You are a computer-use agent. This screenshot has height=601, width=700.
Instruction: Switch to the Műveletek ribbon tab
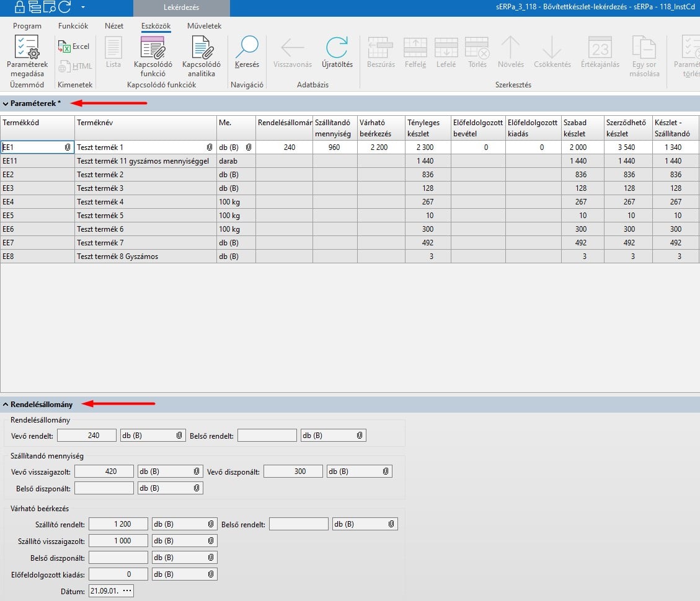(204, 26)
